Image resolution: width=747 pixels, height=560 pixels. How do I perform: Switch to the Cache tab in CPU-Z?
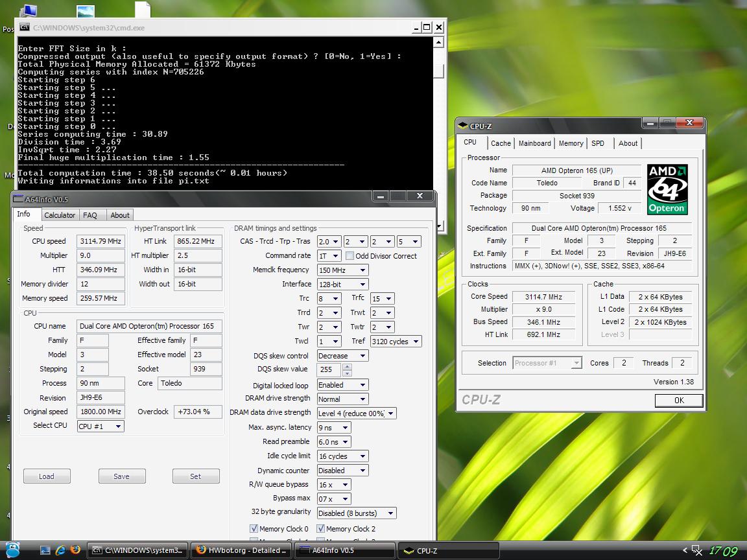coord(501,143)
